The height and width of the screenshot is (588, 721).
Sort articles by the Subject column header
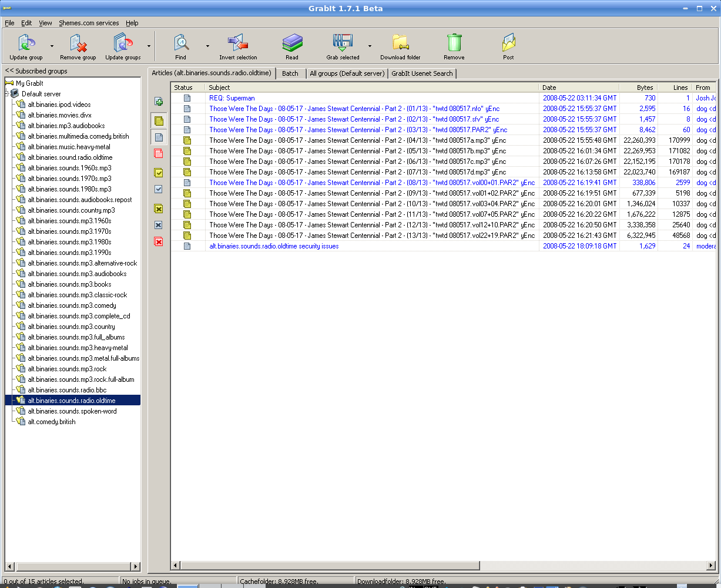coord(373,88)
